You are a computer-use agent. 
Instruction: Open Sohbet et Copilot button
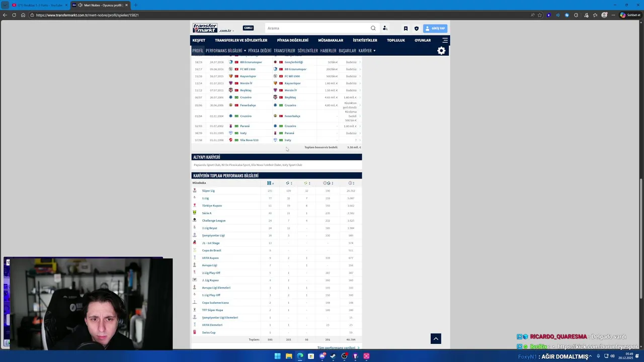click(x=629, y=15)
